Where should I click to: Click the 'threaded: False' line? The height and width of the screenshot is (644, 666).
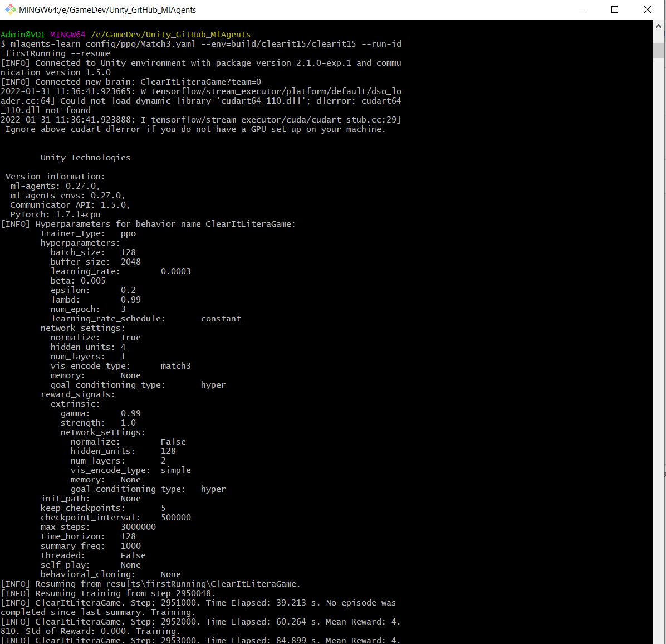(x=93, y=555)
